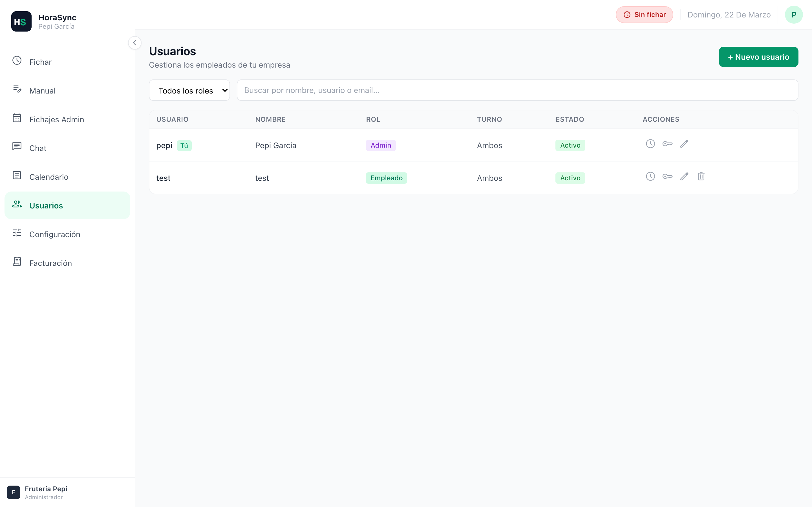812x507 pixels.
Task: Collapse the sidebar with chevron arrow
Action: [x=134, y=43]
